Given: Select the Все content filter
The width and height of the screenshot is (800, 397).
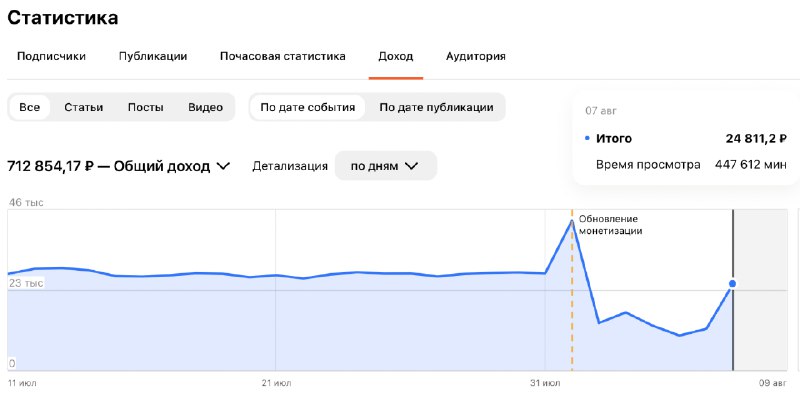Looking at the screenshot, I should click(x=30, y=107).
